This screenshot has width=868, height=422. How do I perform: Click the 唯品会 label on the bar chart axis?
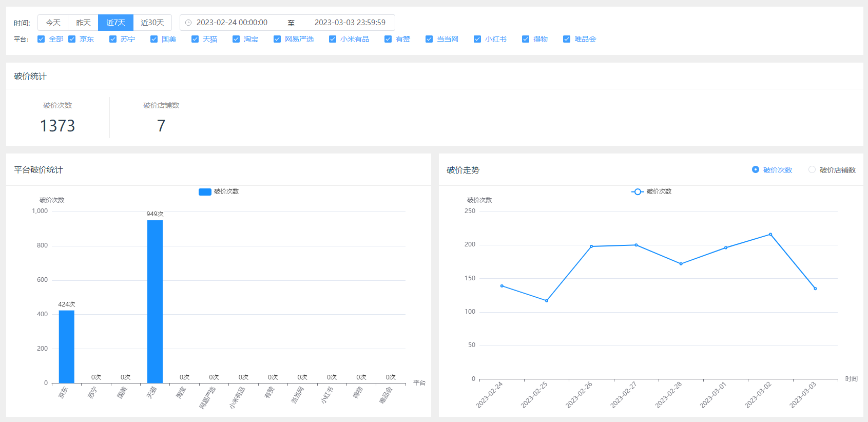pyautogui.click(x=386, y=395)
